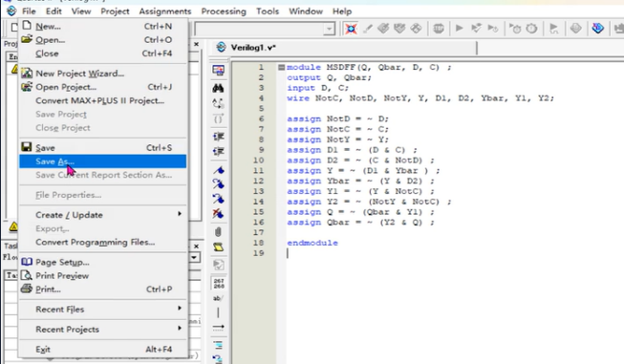Image resolution: width=624 pixels, height=364 pixels.
Task: Click the Stop Processing icon in the toolbar
Action: [x=439, y=29]
